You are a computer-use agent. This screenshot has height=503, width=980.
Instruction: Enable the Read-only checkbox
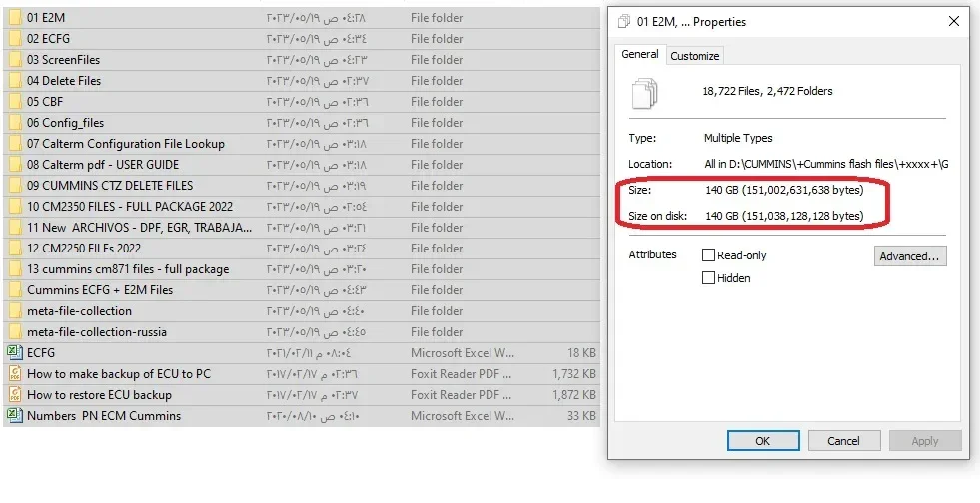pos(709,255)
